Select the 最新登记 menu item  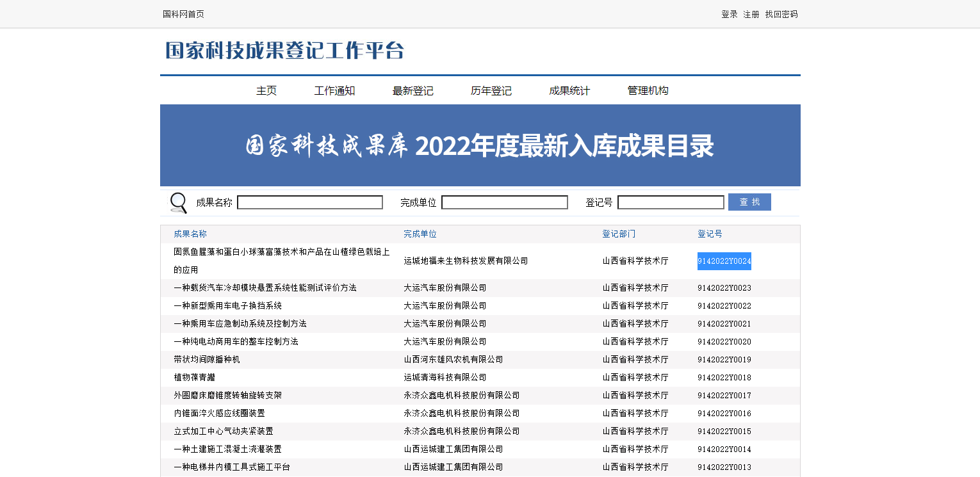413,91
